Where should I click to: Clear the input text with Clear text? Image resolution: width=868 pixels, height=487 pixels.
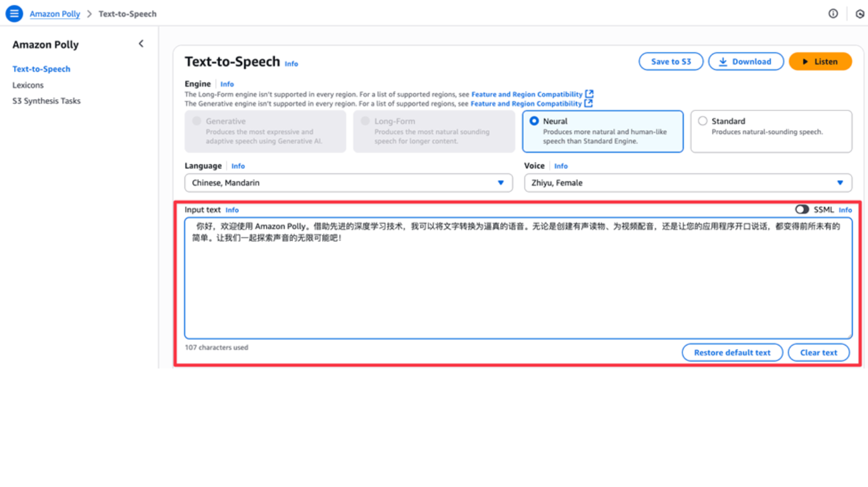click(x=818, y=353)
